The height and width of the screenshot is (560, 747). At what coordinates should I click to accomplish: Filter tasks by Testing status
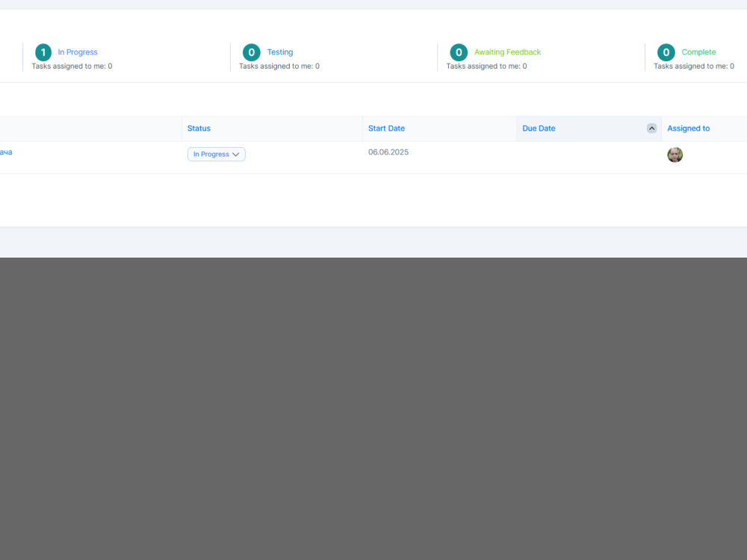click(280, 52)
